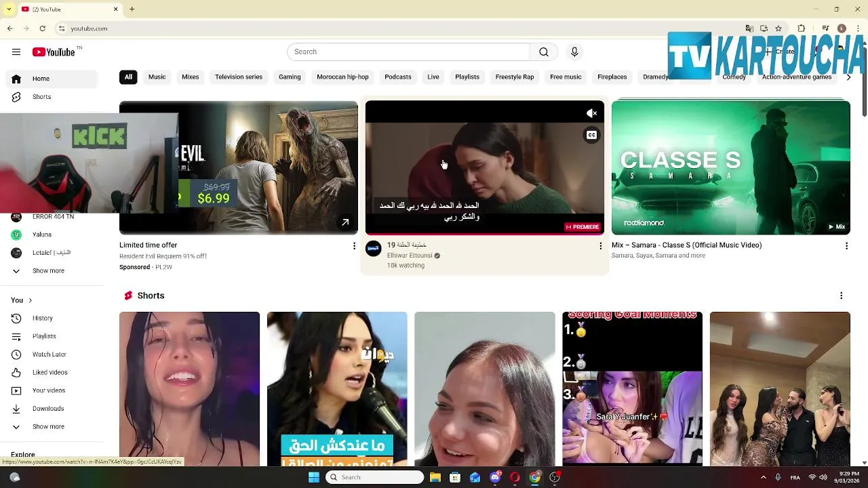The image size is (868, 488).
Task: Open options for Samara Classe S mix
Action: (846, 246)
